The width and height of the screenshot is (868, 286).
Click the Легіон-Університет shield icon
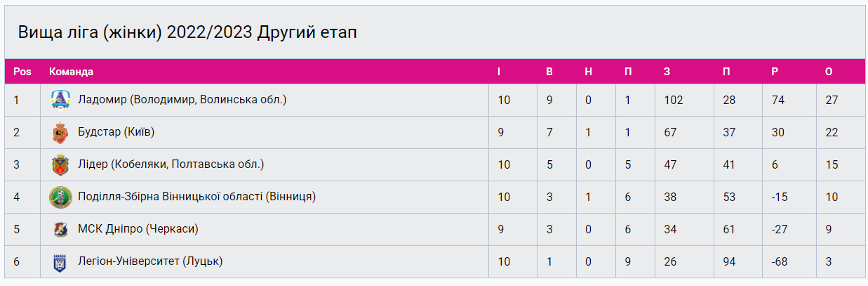(x=60, y=262)
